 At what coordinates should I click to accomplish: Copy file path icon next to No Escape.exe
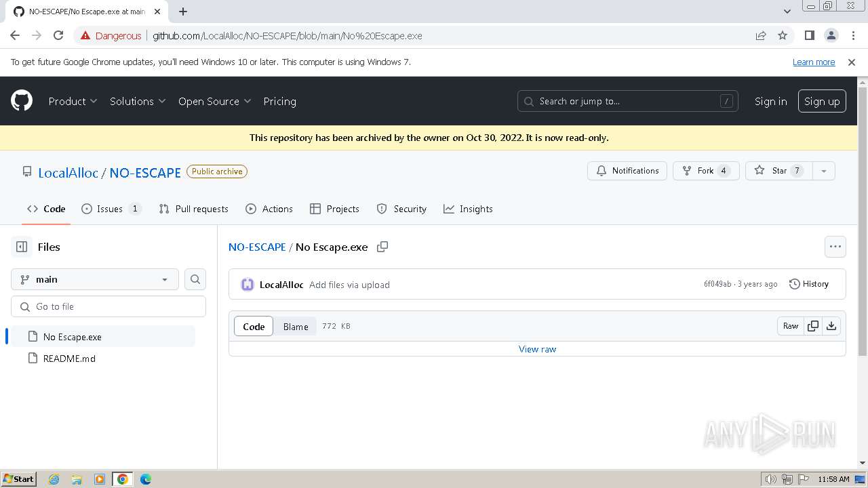point(382,247)
